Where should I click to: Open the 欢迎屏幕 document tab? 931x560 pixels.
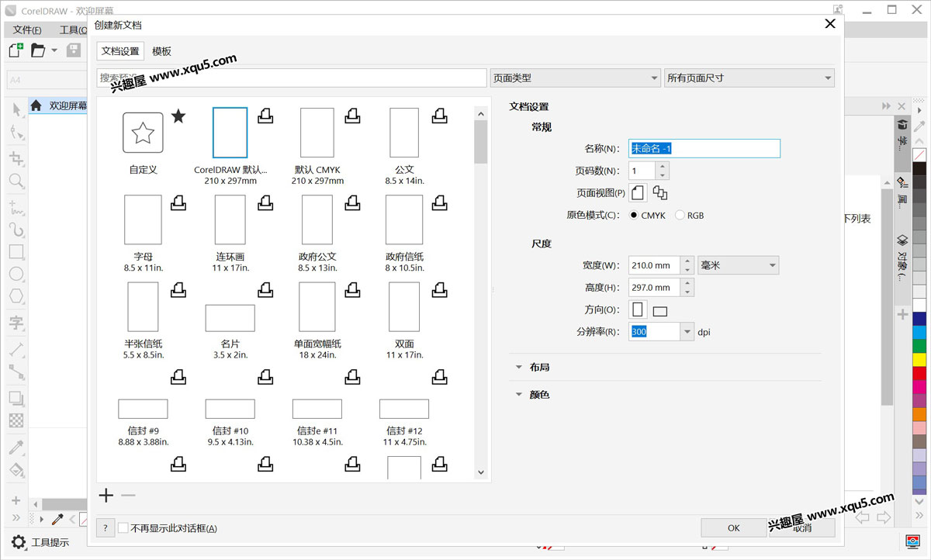[x=59, y=105]
